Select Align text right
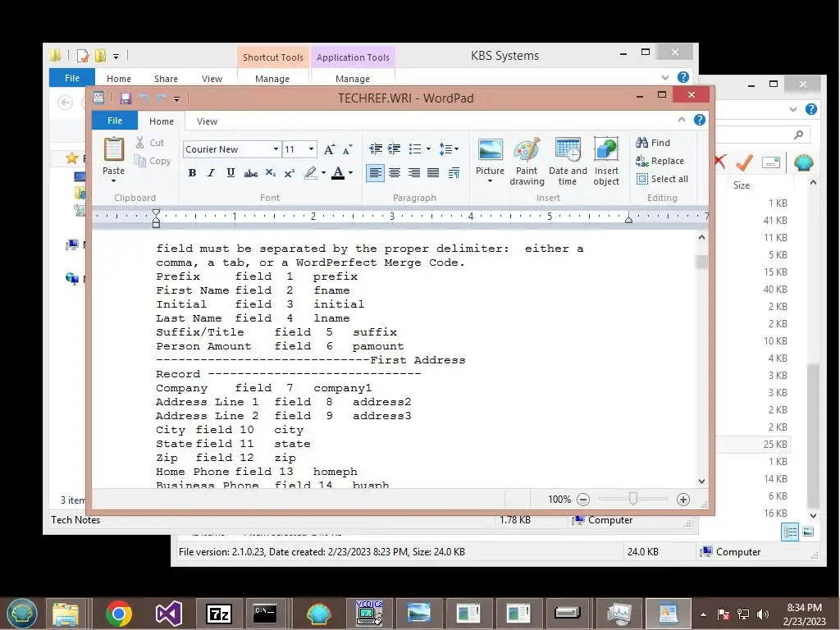The image size is (840, 630). [414, 172]
